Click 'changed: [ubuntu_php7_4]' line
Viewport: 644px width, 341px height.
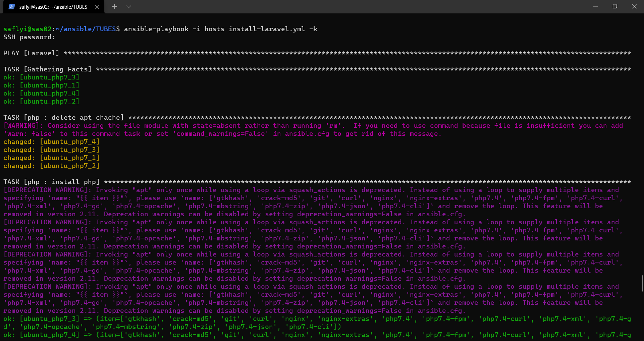[x=51, y=141]
